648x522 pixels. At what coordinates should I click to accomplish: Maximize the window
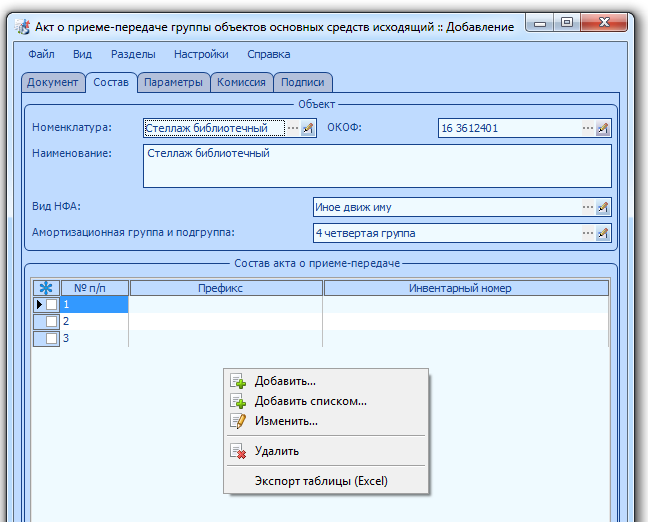click(567, 23)
